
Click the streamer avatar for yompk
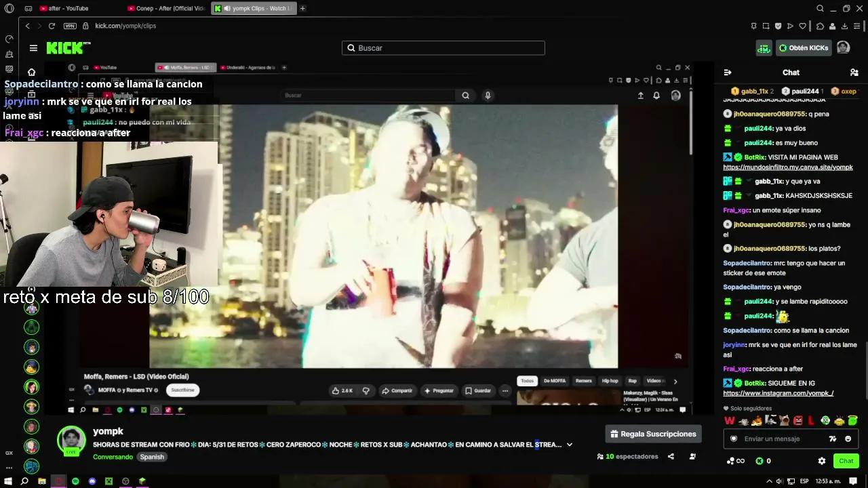(x=71, y=440)
